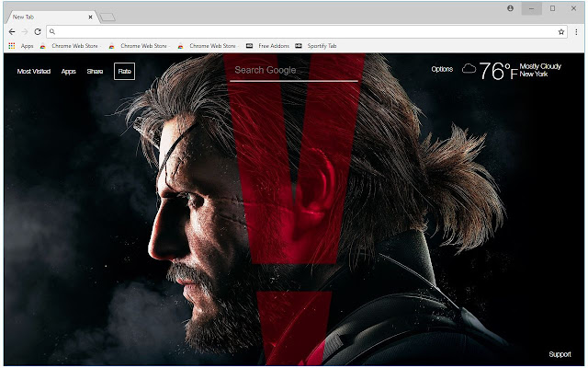Open the Share menu on the page
Image resolution: width=588 pixels, height=368 pixels.
click(95, 72)
